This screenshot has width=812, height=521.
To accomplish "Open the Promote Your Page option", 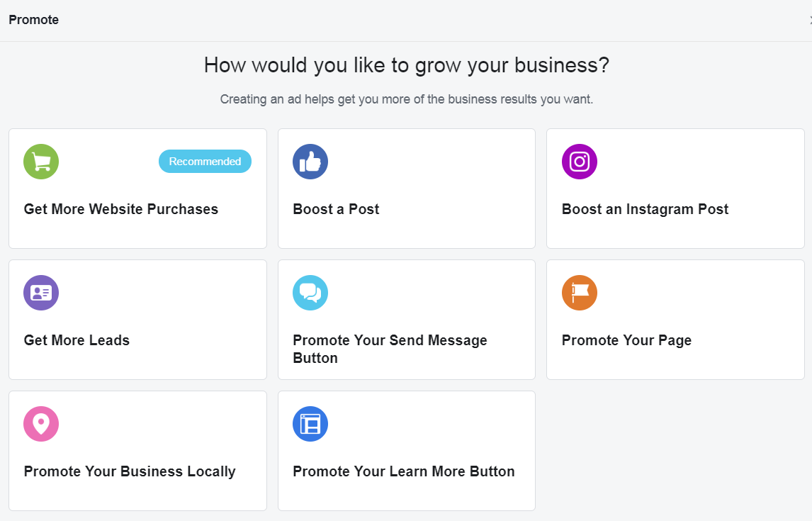I will click(675, 319).
